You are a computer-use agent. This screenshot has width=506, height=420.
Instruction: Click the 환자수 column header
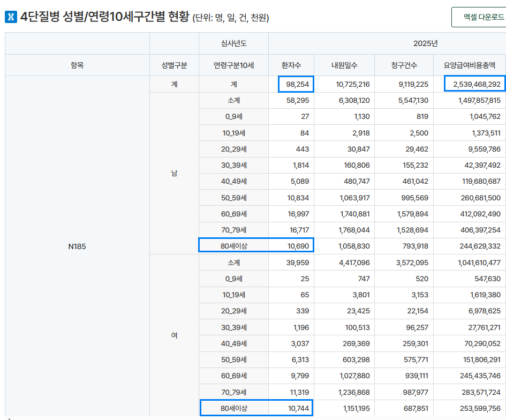pyautogui.click(x=291, y=65)
